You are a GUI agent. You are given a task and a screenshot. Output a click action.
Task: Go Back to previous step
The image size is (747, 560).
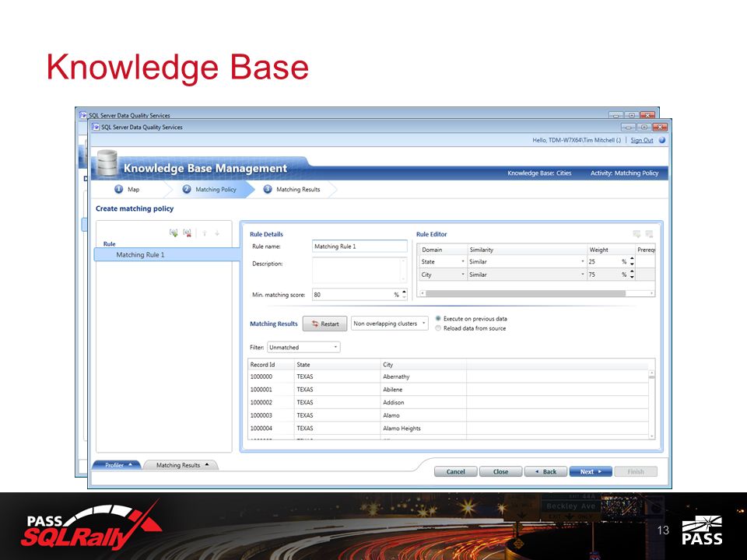(545, 471)
